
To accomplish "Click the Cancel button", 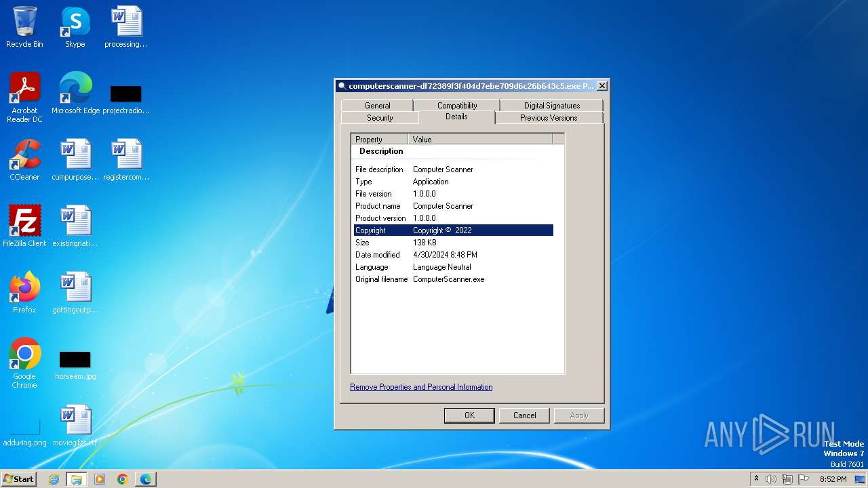I will 524,415.
